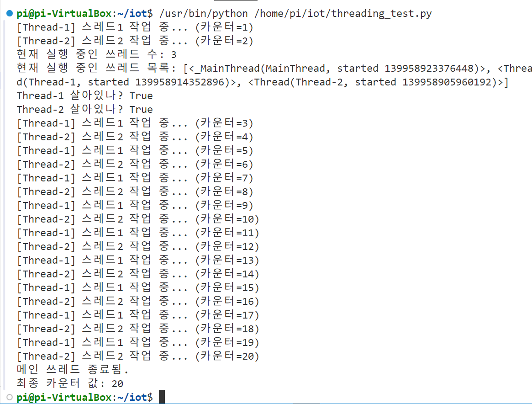
Task: Place cursor at the terminal block cursor
Action: (x=162, y=397)
